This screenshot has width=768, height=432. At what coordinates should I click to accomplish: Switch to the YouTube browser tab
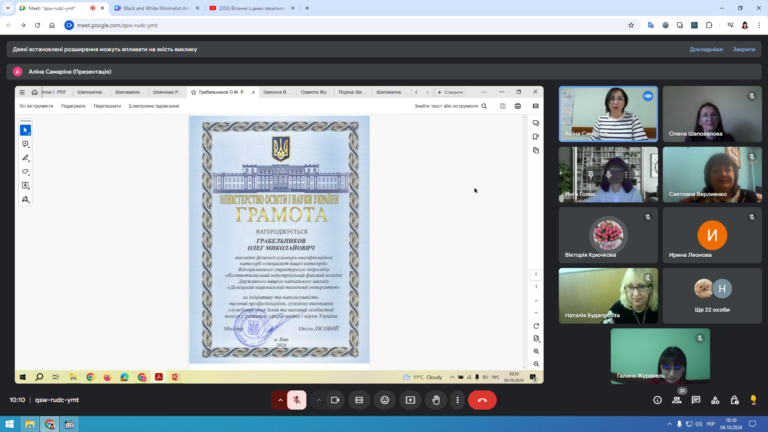(x=252, y=8)
